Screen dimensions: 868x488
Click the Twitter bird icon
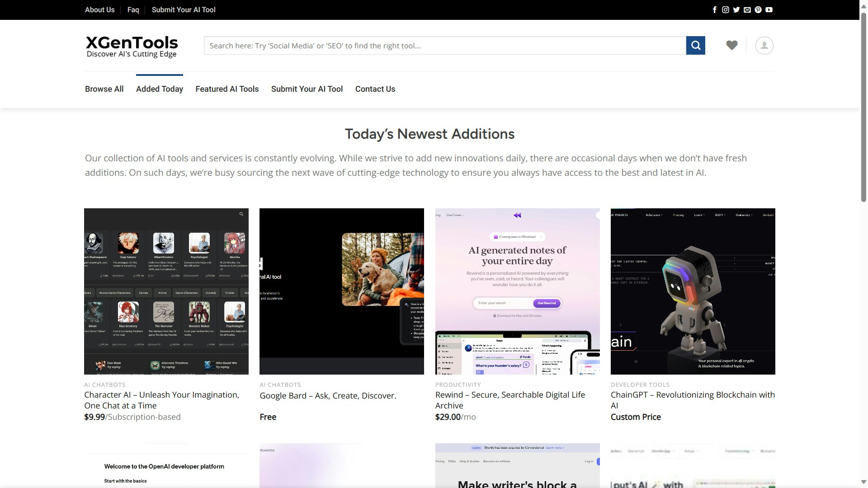click(736, 9)
